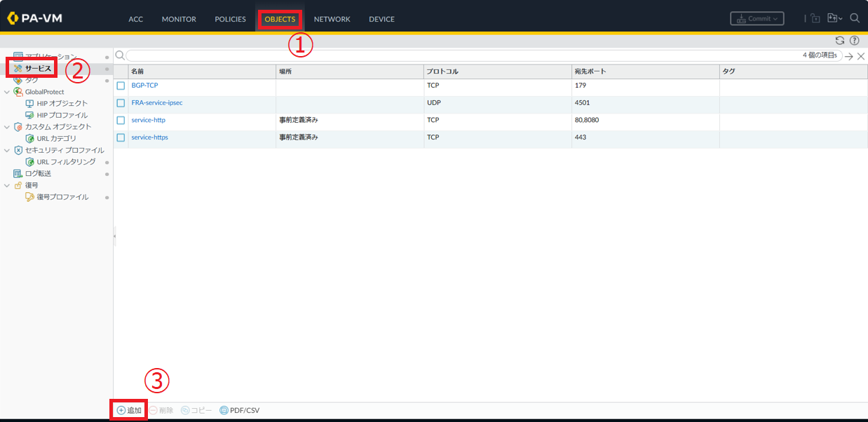
Task: Apply the filter using the arrow icon
Action: coord(848,56)
